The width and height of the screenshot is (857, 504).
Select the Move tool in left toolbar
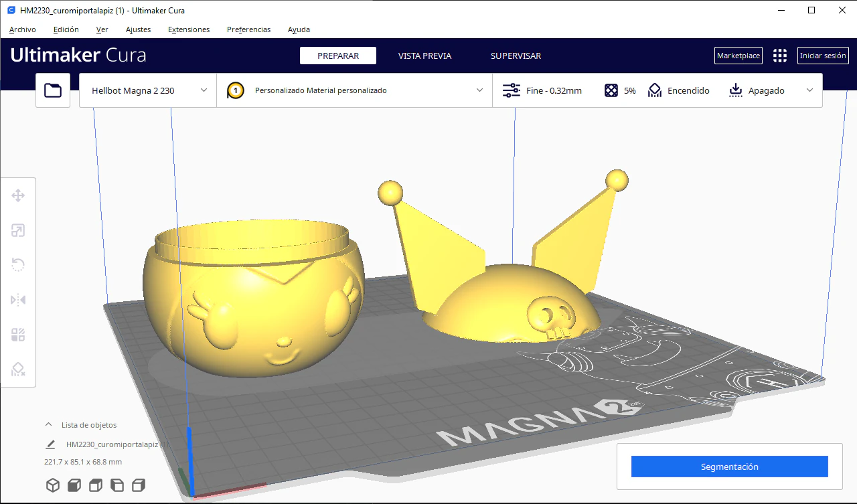[18, 195]
